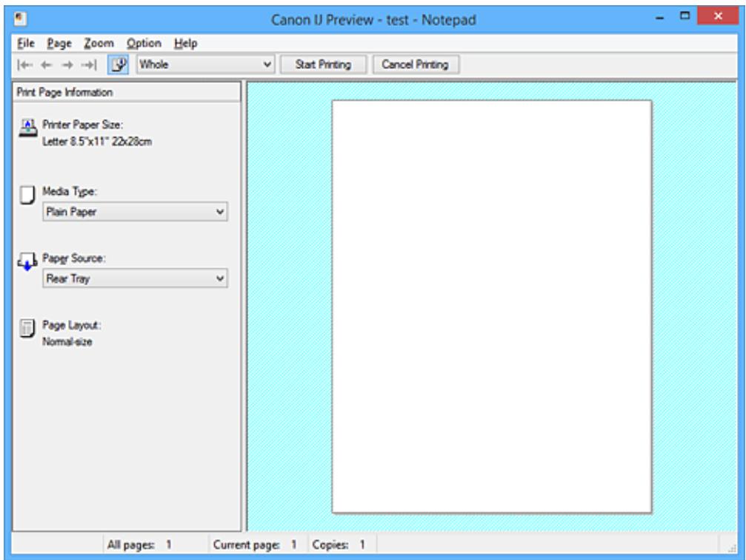Maximize the Canon IJ Preview window
The image size is (746, 560).
point(685,16)
